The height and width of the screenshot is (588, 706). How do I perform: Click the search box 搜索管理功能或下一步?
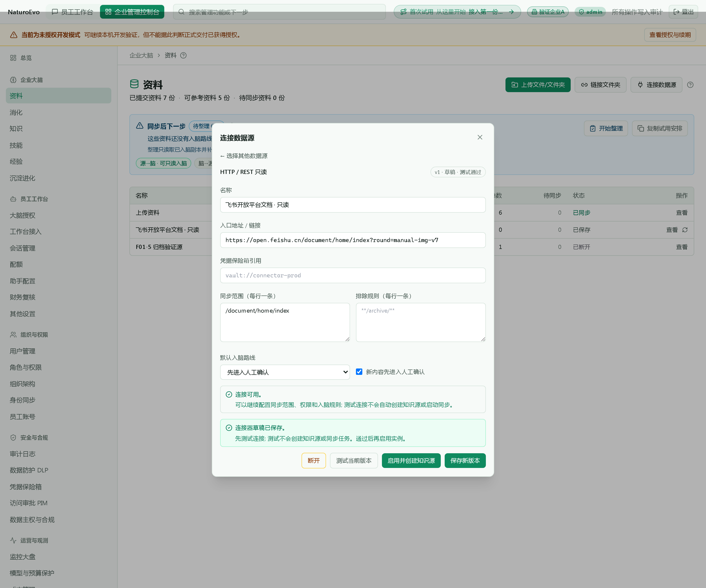click(279, 12)
